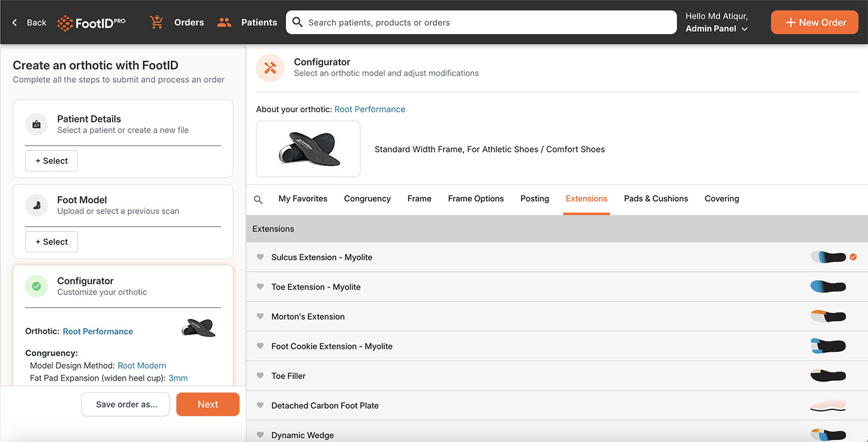Click the orange Next button
868x442 pixels.
point(208,404)
